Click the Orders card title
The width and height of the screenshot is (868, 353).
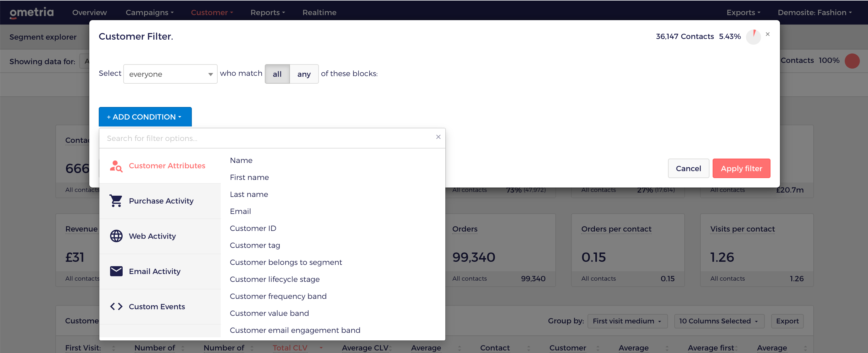click(465, 229)
